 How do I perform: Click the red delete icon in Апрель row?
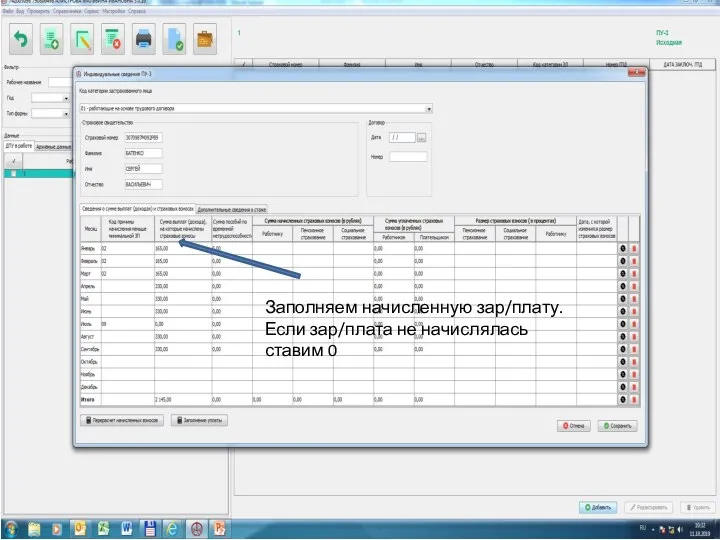pos(634,286)
